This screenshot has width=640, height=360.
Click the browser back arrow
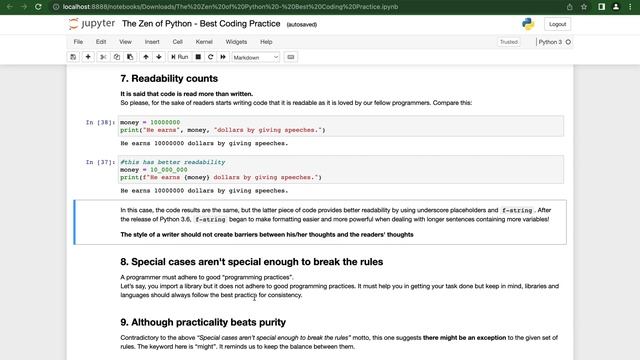[x=9, y=7]
